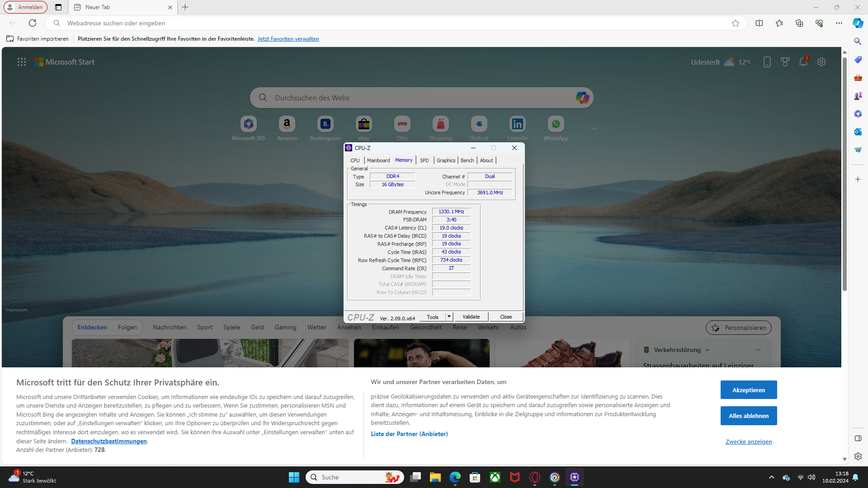
Task: Click the Copilot icon in search box
Action: (582, 98)
